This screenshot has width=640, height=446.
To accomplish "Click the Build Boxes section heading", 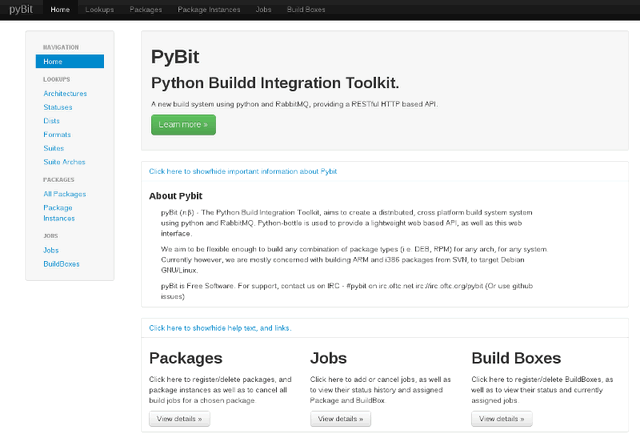I will [x=516, y=358].
